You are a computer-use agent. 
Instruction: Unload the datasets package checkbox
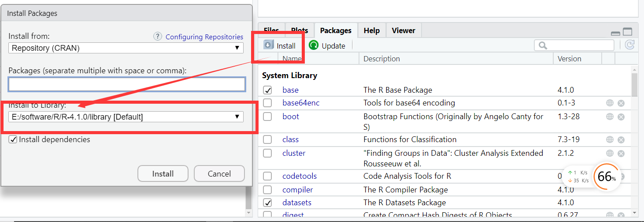tap(267, 203)
